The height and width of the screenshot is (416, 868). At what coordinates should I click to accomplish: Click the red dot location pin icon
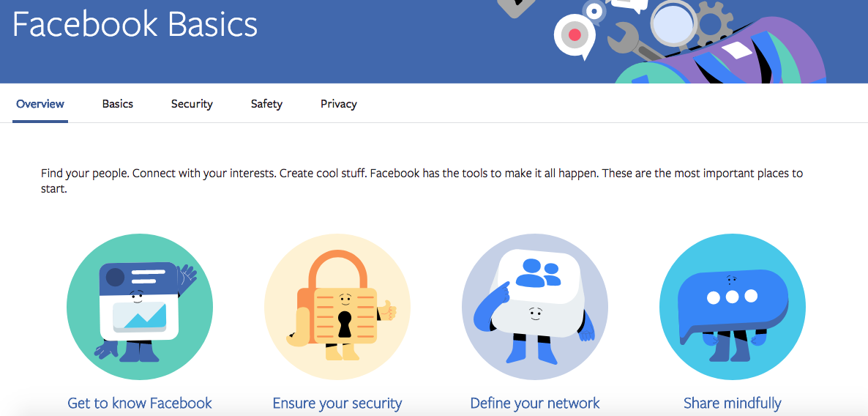point(574,36)
